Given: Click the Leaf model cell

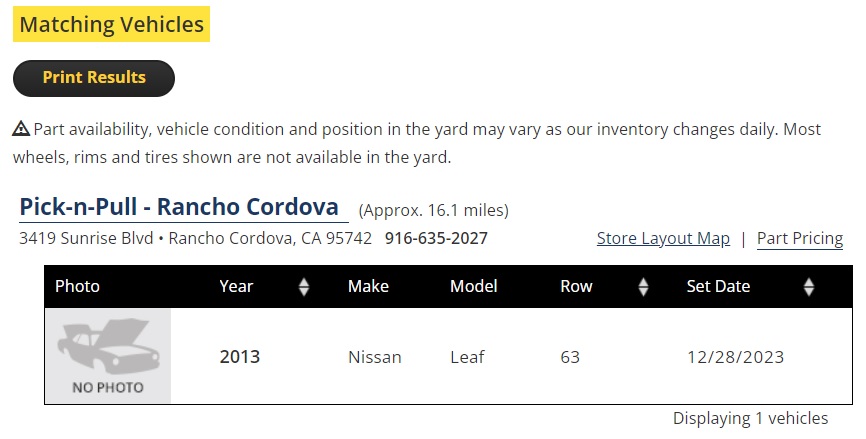Looking at the screenshot, I should [x=467, y=357].
